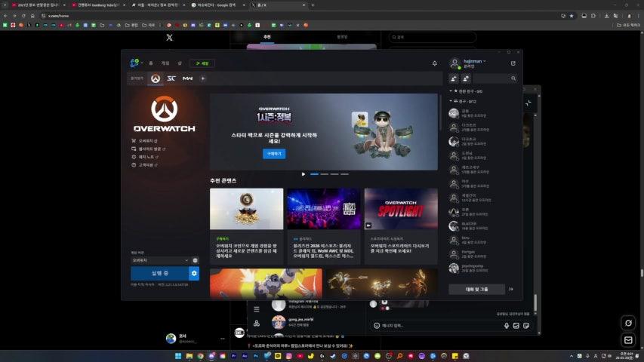Select the first carousel slide indicator
644x362 pixels.
point(314,174)
